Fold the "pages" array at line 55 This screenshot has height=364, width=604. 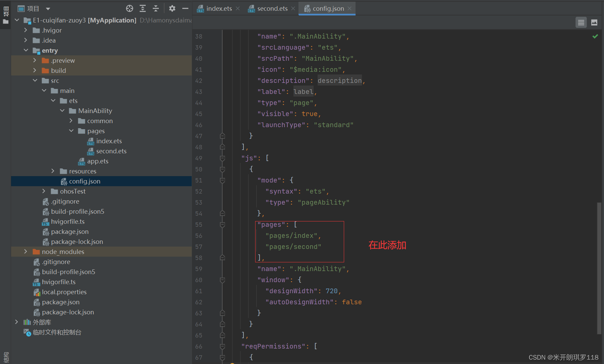222,225
